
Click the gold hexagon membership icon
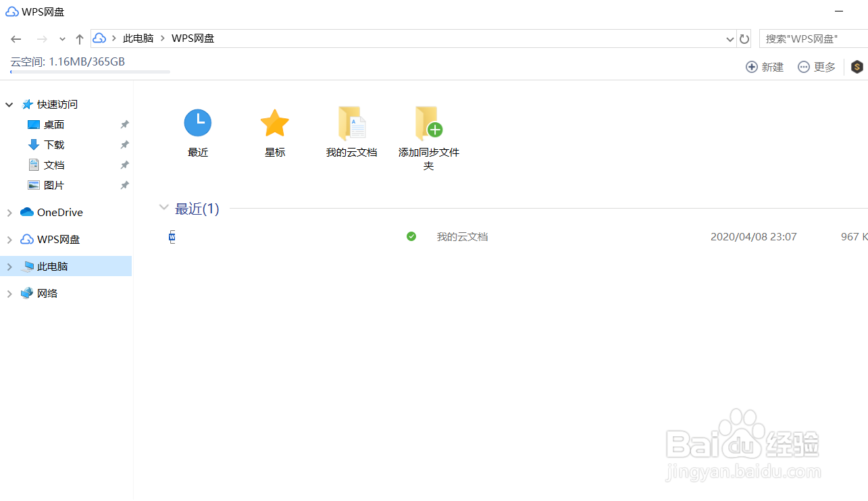click(x=857, y=67)
